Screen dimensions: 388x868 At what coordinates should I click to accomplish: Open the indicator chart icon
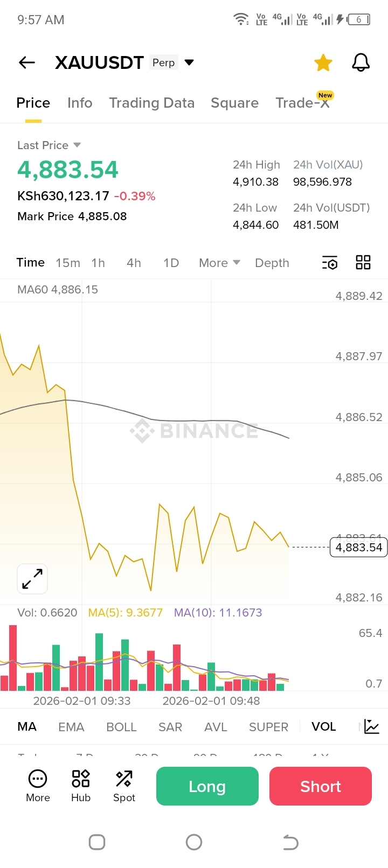tap(372, 726)
